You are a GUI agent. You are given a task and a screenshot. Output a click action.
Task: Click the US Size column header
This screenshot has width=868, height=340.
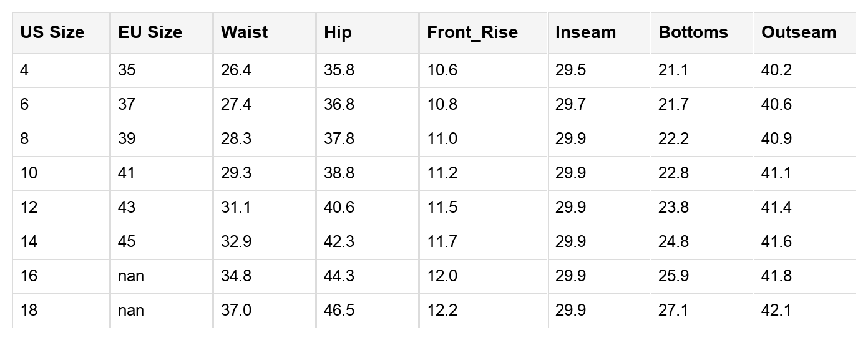click(52, 32)
